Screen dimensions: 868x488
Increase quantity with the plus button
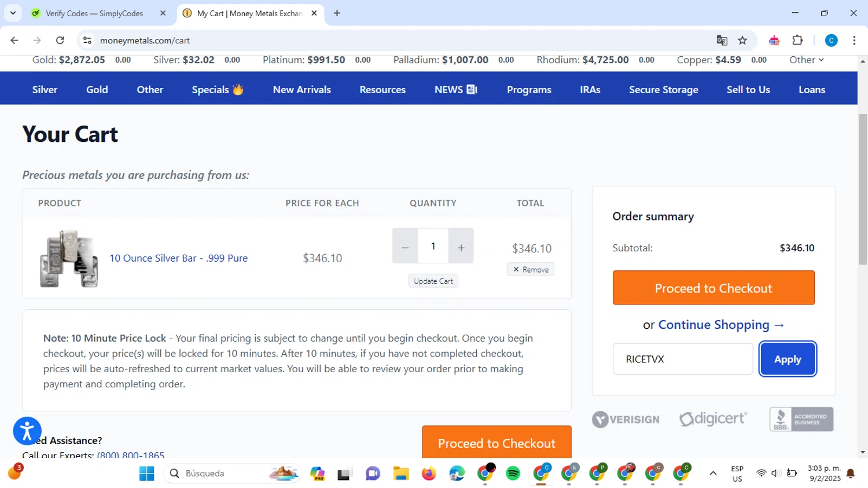click(461, 246)
